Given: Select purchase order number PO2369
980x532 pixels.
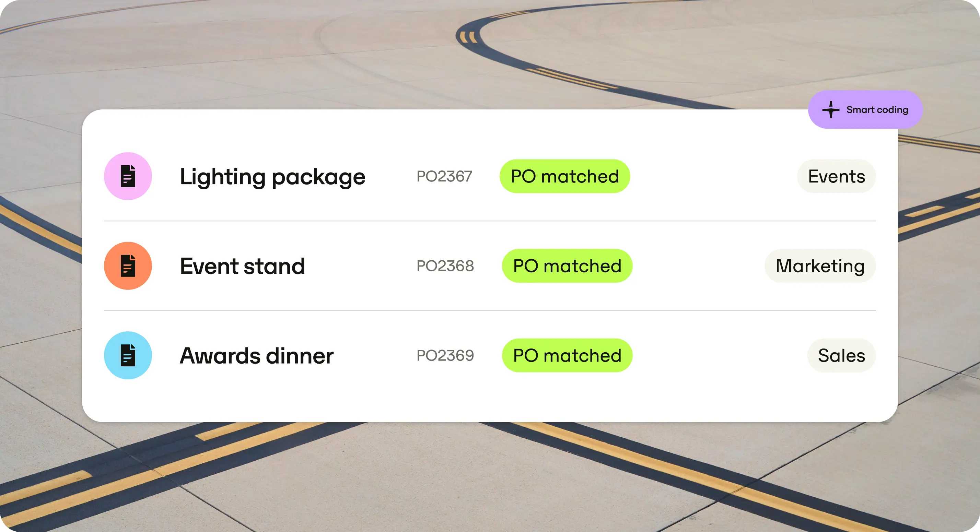Looking at the screenshot, I should (445, 356).
